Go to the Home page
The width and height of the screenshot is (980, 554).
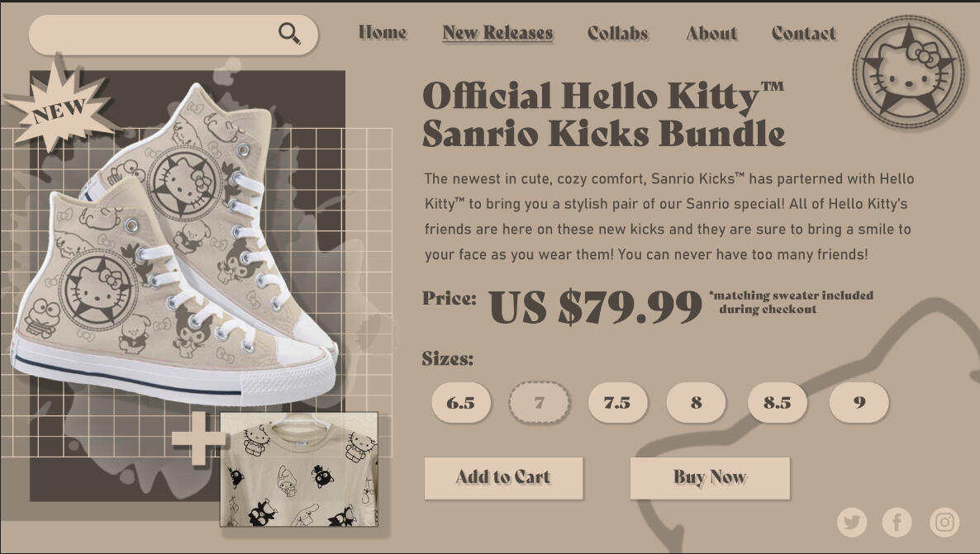383,33
